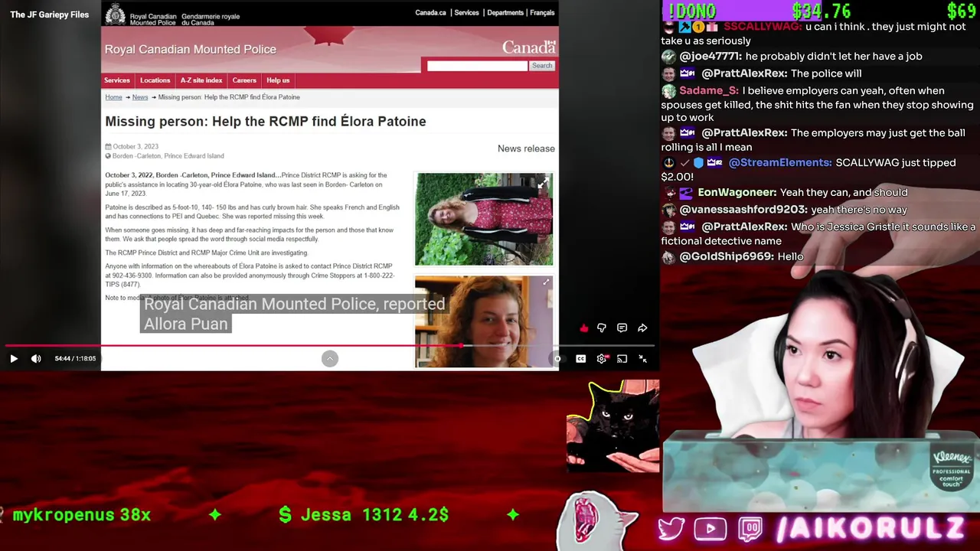Toggle closed captions CC button

tap(581, 359)
